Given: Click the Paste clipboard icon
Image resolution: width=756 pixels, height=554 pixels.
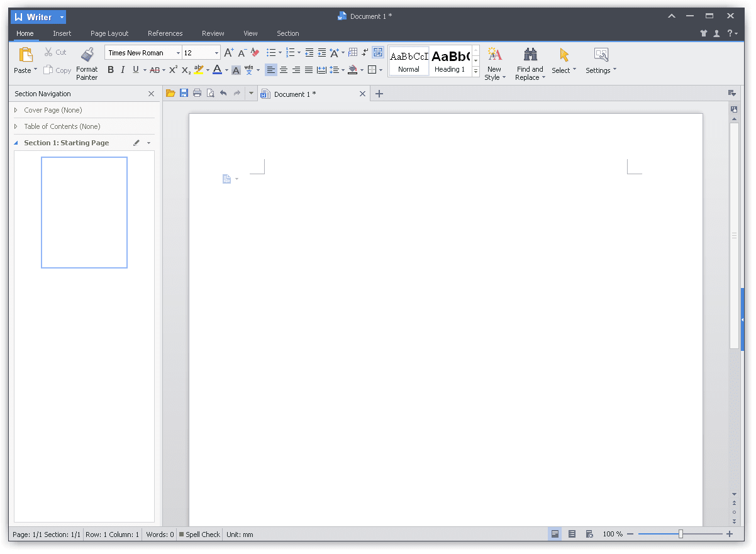Looking at the screenshot, I should (x=26, y=55).
